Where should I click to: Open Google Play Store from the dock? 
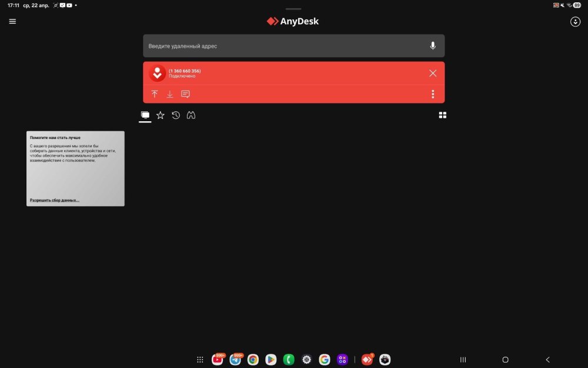click(x=270, y=360)
